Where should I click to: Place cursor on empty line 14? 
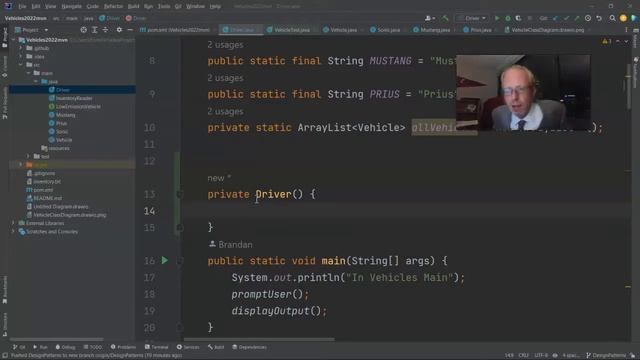(404, 211)
